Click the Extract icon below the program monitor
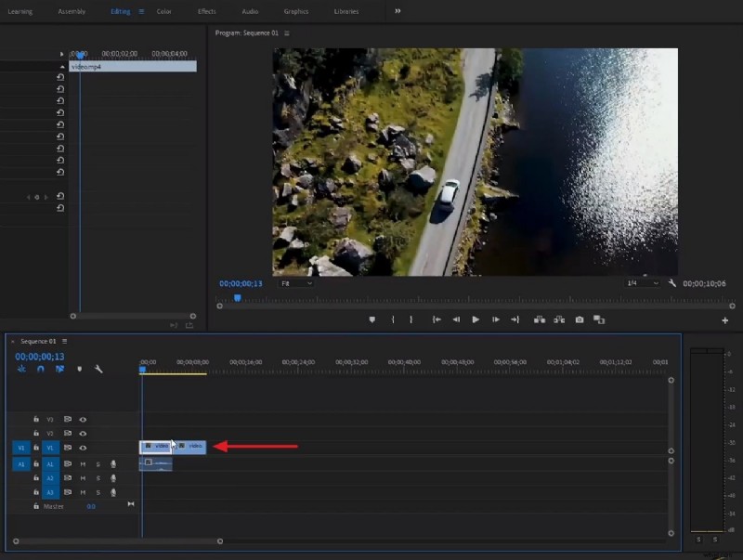Image resolution: width=743 pixels, height=560 pixels. (560, 319)
